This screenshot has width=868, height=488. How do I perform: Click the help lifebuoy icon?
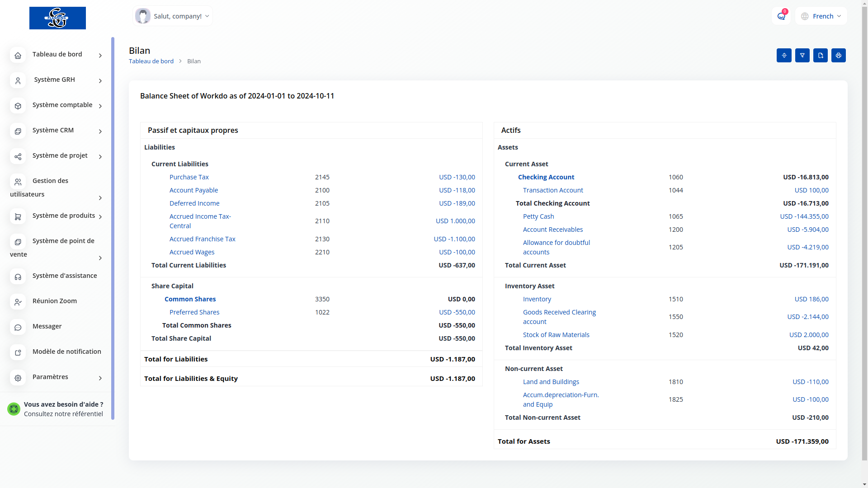point(14,409)
